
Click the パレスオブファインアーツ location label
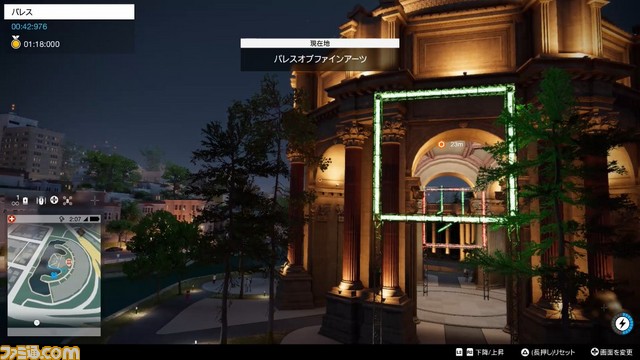320,59
